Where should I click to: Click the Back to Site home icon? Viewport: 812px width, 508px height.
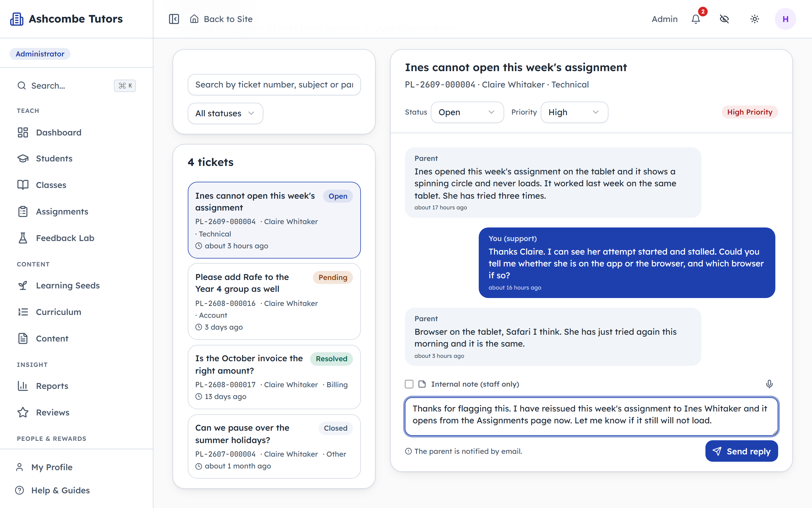pos(194,19)
